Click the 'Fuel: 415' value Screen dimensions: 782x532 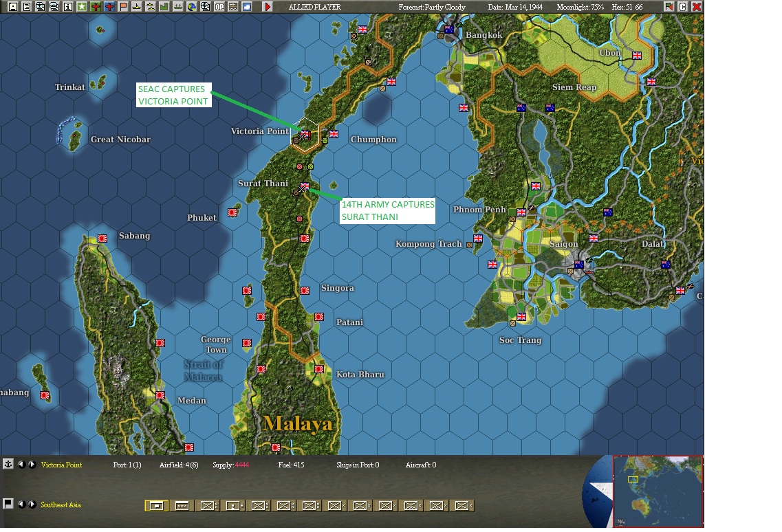(x=291, y=465)
